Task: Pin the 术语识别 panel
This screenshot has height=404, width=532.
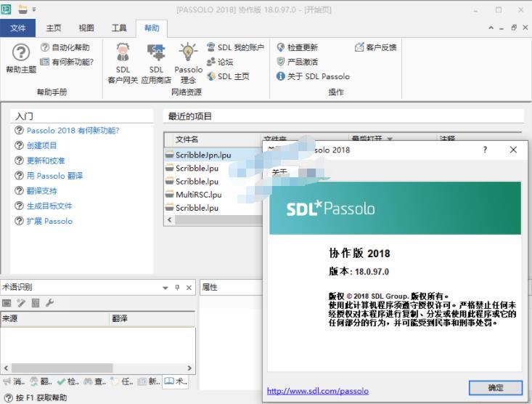Action: point(177,288)
